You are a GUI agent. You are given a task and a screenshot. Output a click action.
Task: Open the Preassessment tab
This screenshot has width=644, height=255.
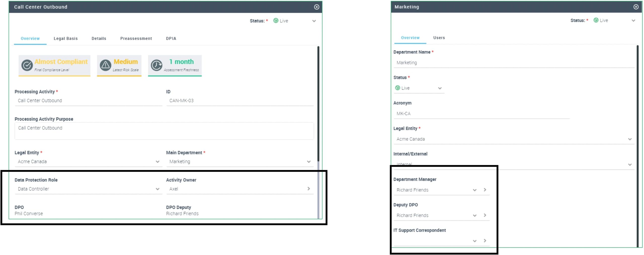pos(136,38)
